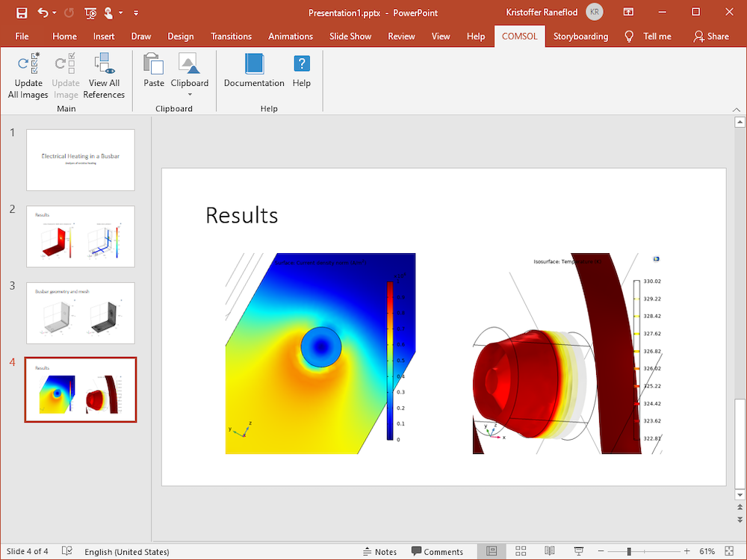Click Update All Images
Screen dimensions: 747x560
[28, 75]
